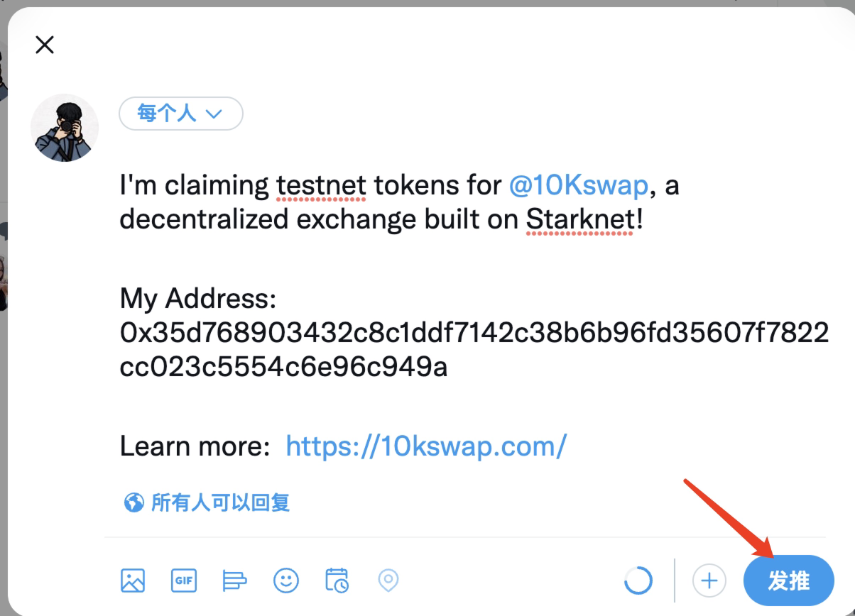Screen dimensions: 855x616
Task: Click the globe icon beside reply setting
Action: pyautogui.click(x=134, y=503)
